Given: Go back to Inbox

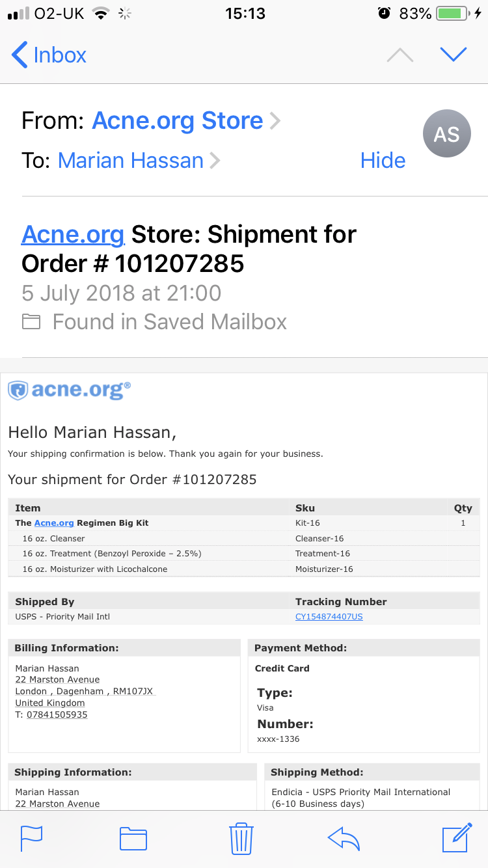Looking at the screenshot, I should (x=49, y=55).
